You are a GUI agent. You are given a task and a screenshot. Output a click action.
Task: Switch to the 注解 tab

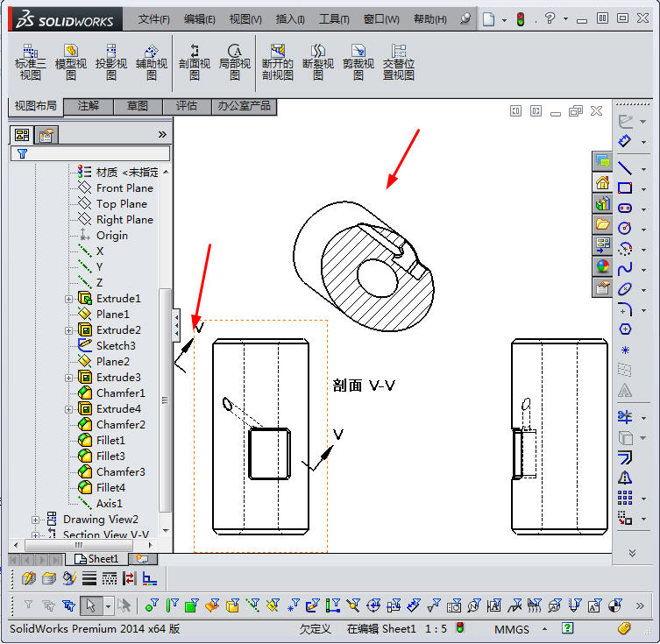[89, 106]
